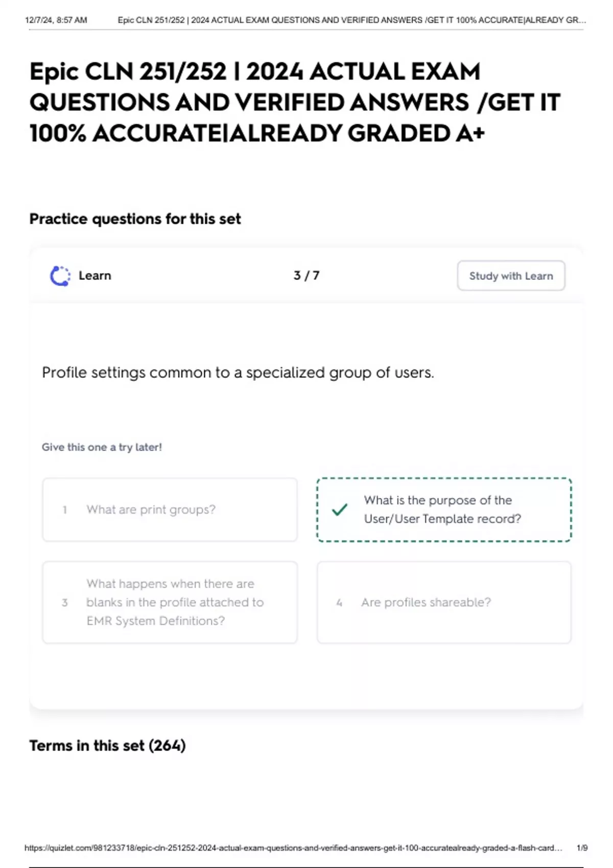Click the "Profile settings common" question text
This screenshot has width=613, height=868.
(238, 373)
